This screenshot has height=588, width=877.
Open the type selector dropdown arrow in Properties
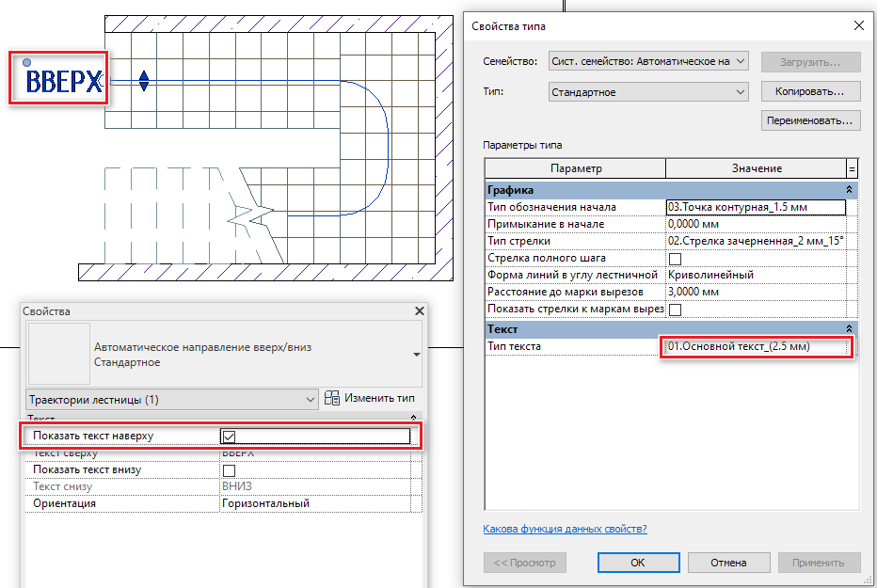[x=417, y=355]
